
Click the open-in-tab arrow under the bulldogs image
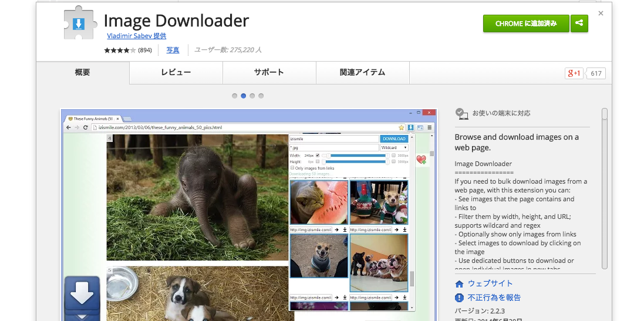(x=396, y=297)
